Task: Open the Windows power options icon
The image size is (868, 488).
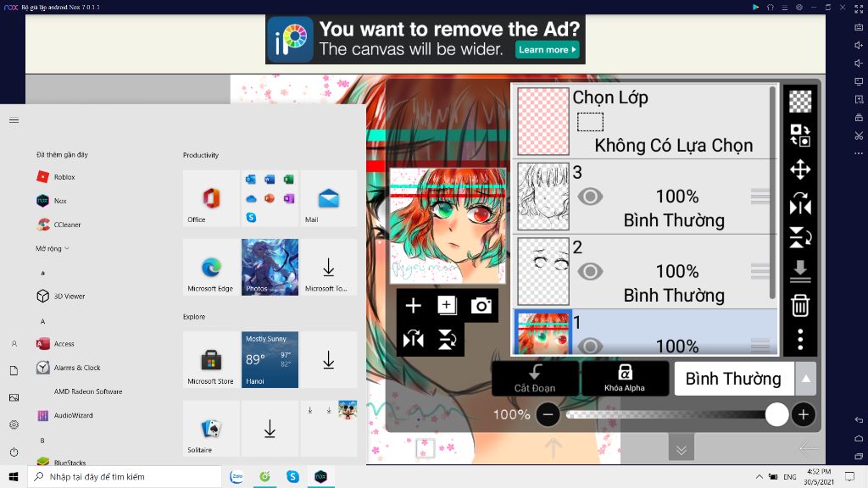Action: point(14,452)
